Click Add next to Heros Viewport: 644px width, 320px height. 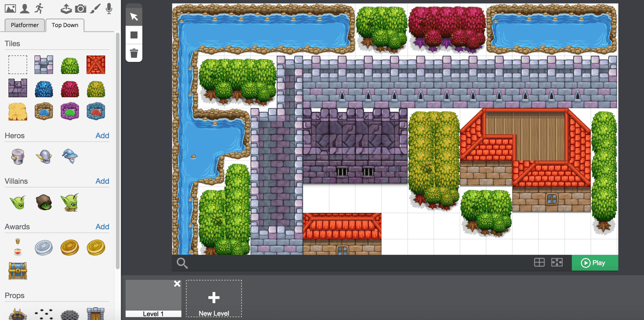coord(102,136)
